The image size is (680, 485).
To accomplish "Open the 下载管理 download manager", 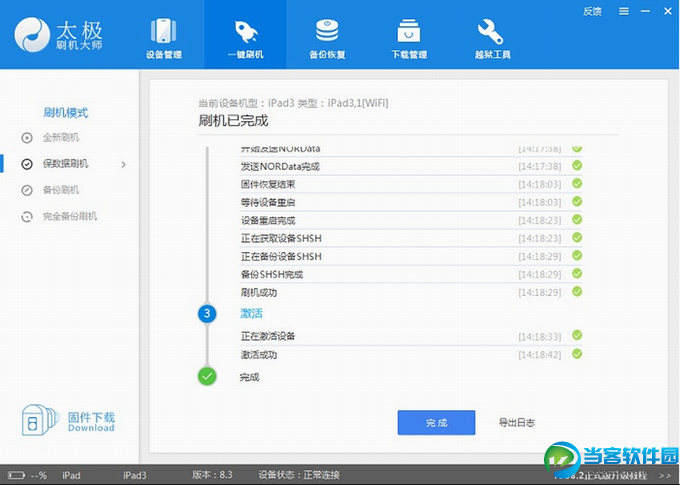I will 408,37.
